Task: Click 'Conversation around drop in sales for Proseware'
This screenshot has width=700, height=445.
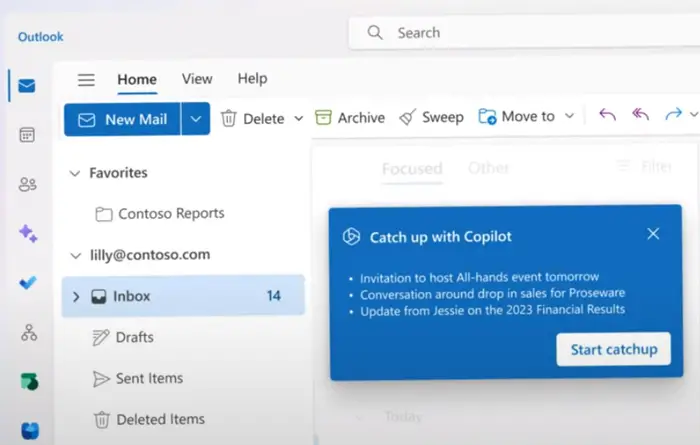Action: tap(492, 294)
